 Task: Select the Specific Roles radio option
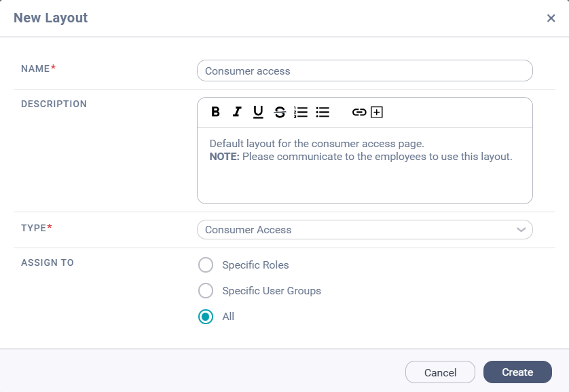click(x=206, y=264)
